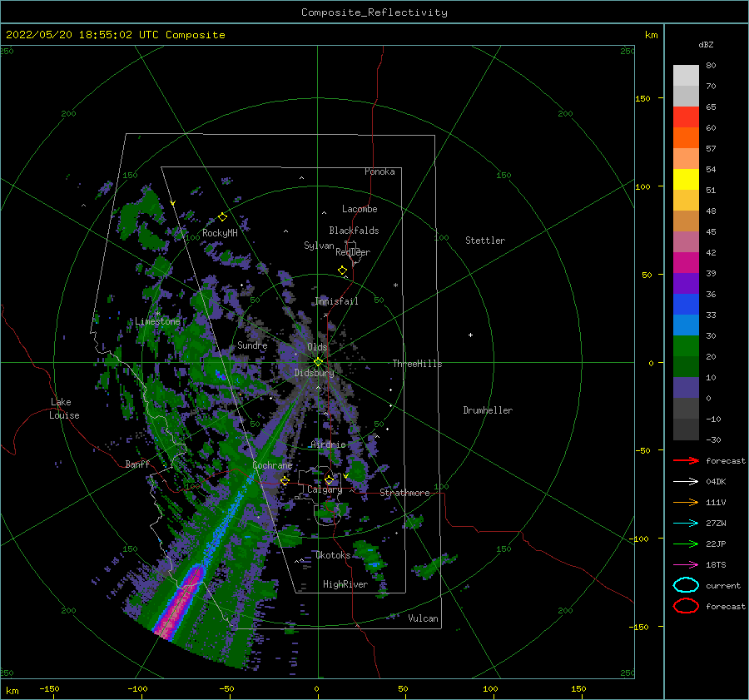Click the Airdrie city label
Screen dimensions: 749x700
pos(328,444)
